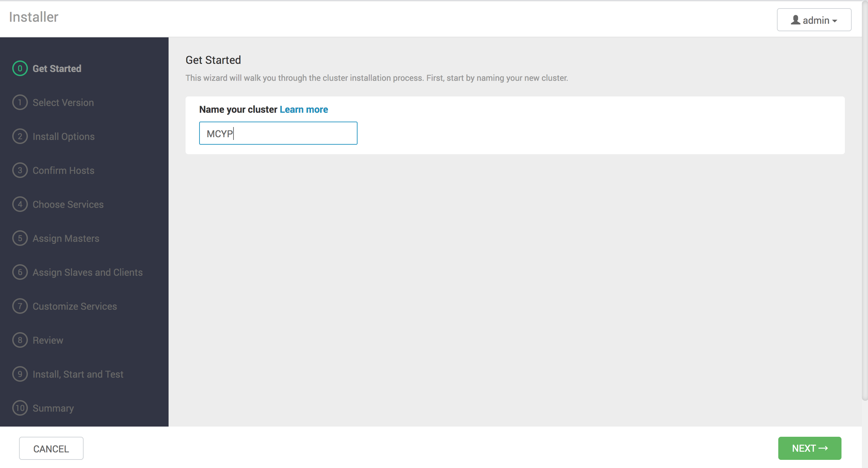Select the Choose Services step
This screenshot has width=868, height=468.
tap(68, 204)
